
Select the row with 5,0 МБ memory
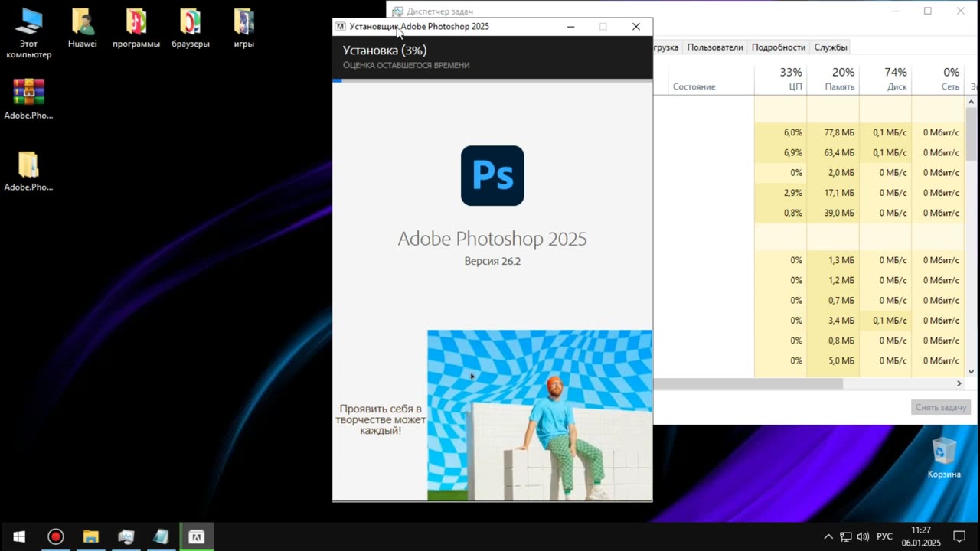(x=808, y=360)
